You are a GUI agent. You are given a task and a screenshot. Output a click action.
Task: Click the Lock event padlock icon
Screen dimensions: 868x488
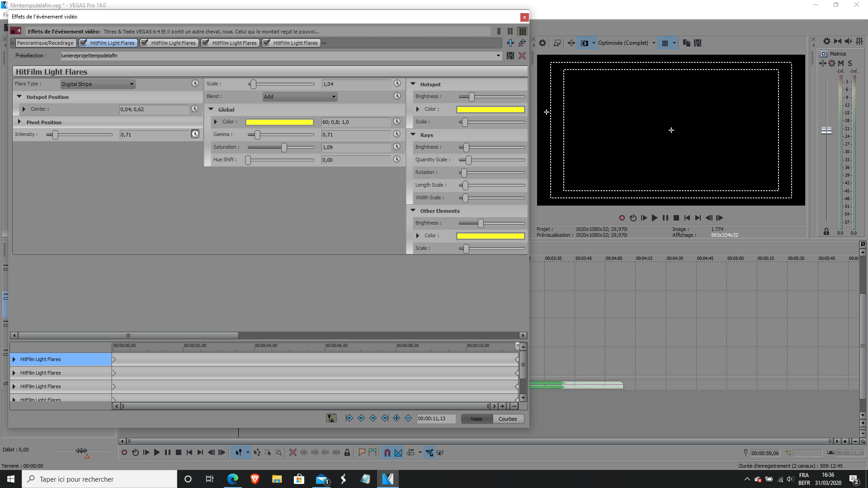pos(347,452)
